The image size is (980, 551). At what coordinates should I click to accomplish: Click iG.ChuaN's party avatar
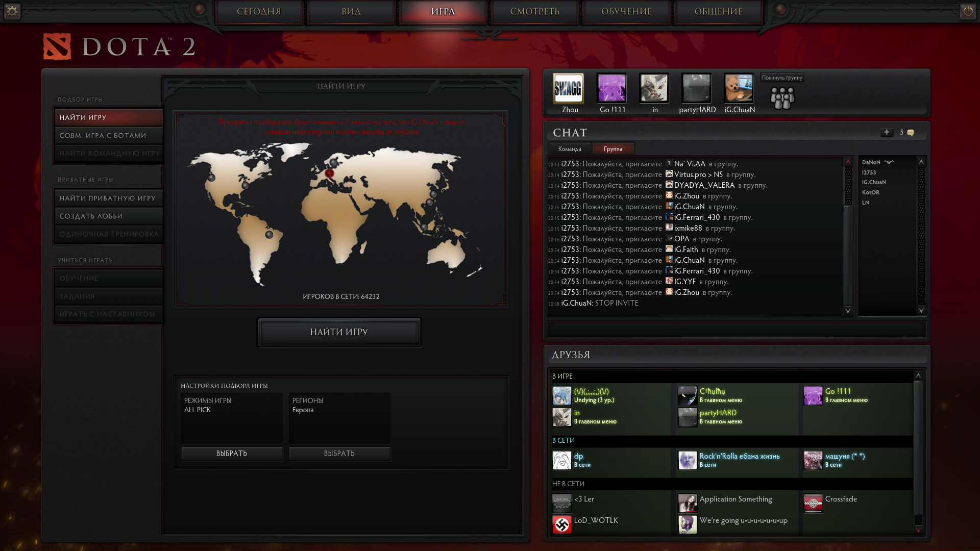(738, 89)
